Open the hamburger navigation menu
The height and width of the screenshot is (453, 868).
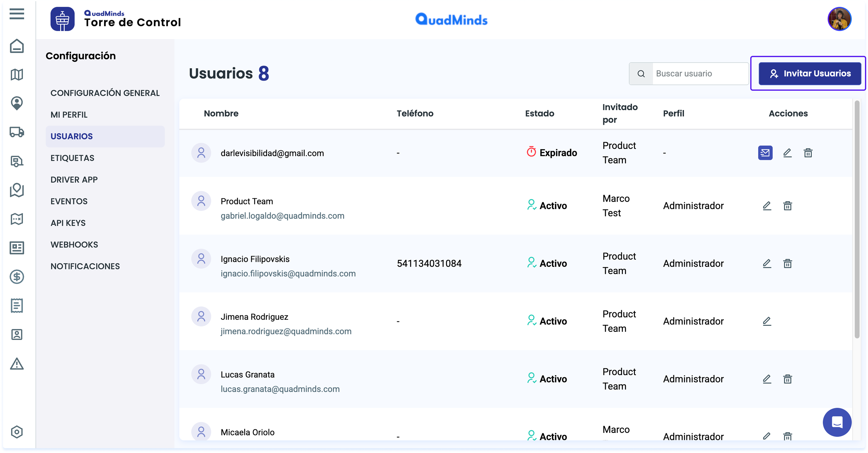coord(17,14)
